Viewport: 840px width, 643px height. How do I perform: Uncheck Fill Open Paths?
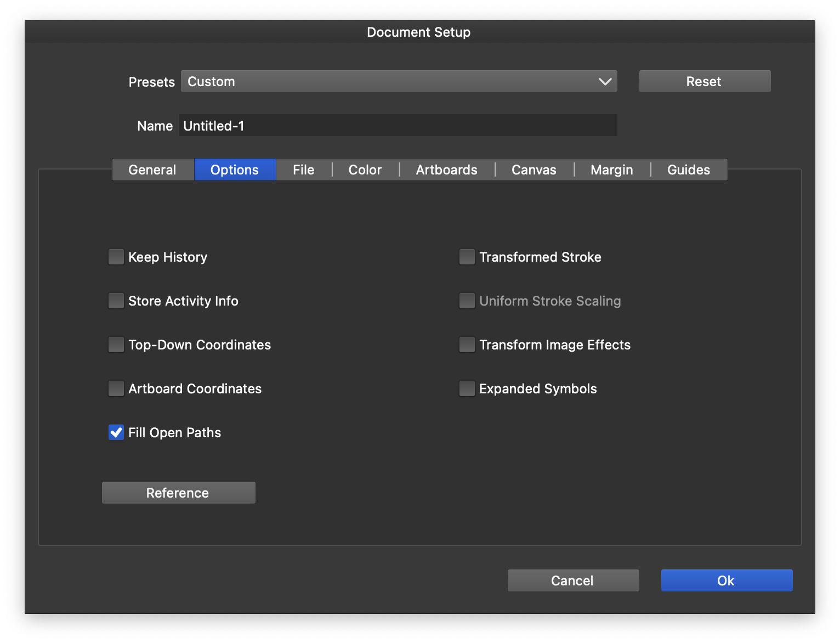[116, 433]
